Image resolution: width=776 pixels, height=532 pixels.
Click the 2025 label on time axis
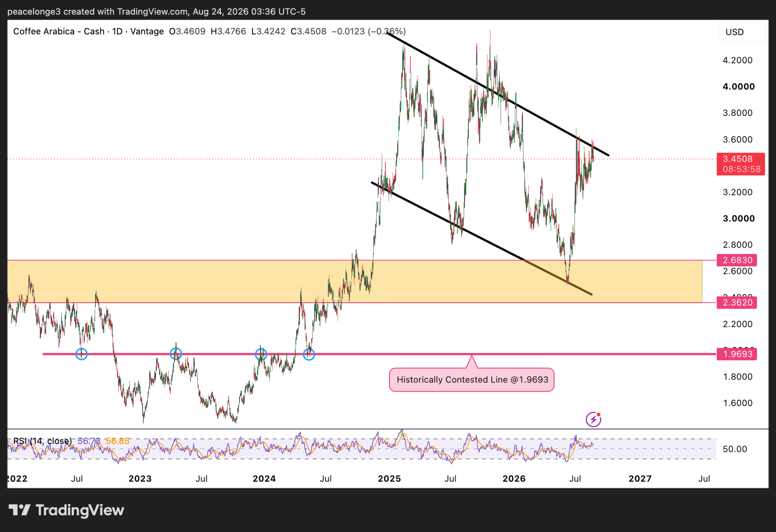390,479
